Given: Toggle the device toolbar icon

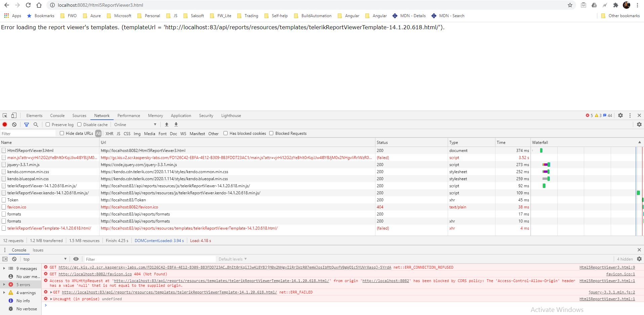Looking at the screenshot, I should click(14, 115).
